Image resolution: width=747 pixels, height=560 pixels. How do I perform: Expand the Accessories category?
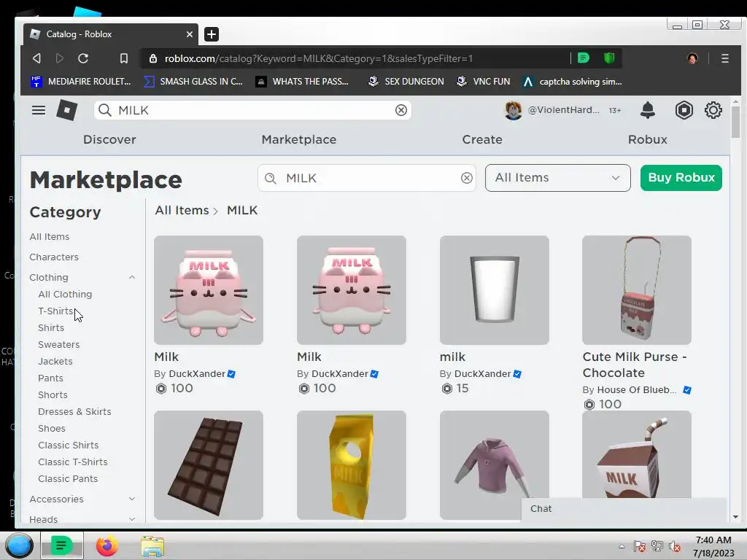pyautogui.click(x=132, y=499)
